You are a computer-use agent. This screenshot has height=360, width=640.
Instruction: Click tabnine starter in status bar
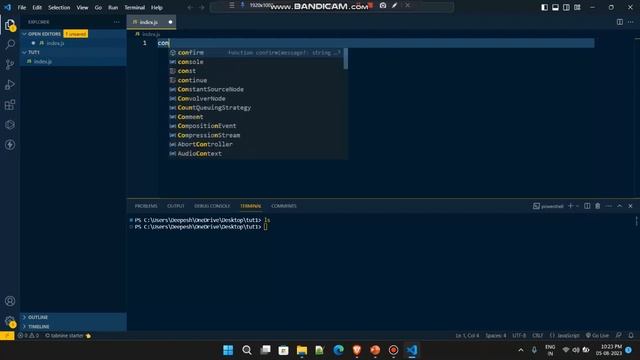point(67,336)
